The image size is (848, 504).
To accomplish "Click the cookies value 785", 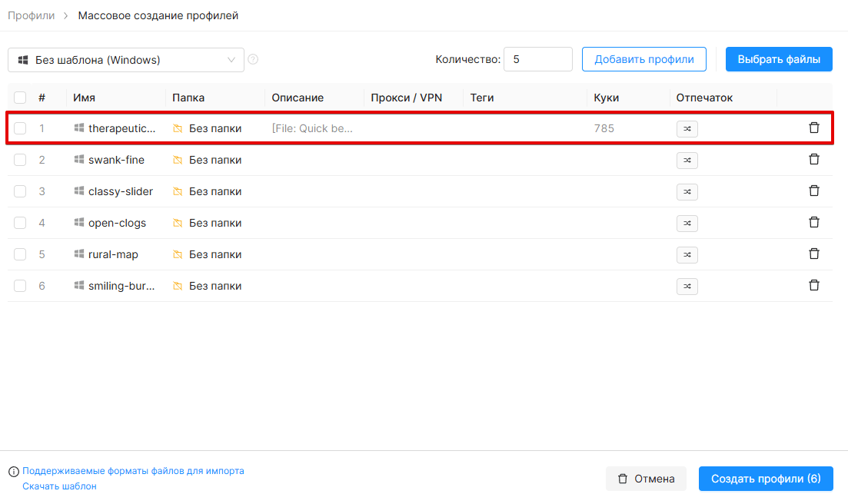I will (x=604, y=128).
